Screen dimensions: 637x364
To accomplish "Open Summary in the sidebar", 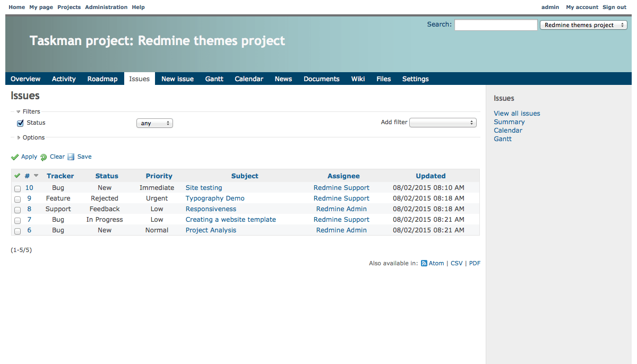I will point(509,122).
